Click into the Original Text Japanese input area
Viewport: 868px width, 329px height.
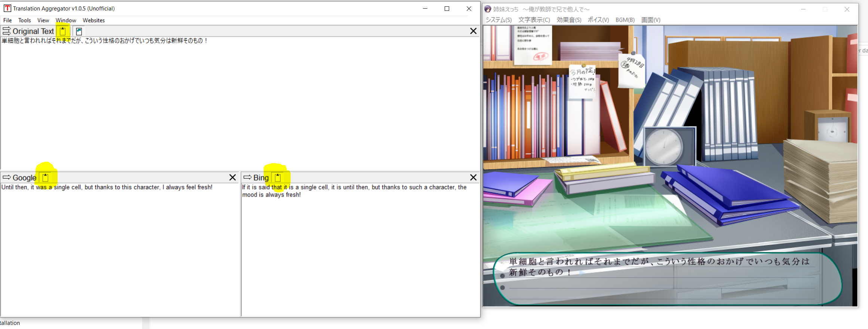click(240, 103)
